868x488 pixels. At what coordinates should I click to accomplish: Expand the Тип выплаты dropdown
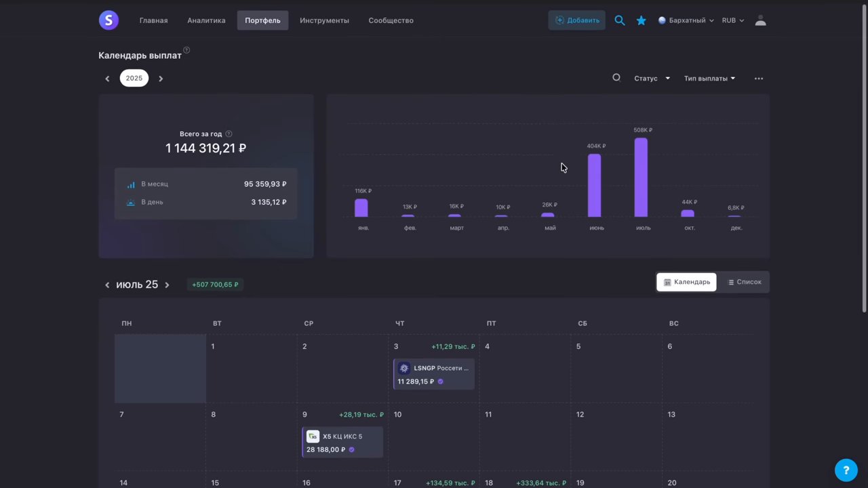(x=709, y=79)
